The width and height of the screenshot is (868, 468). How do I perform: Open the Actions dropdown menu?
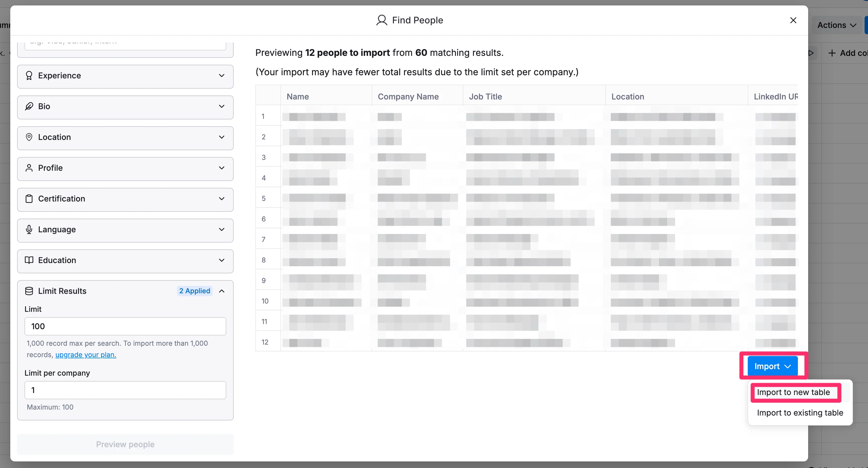coord(836,25)
